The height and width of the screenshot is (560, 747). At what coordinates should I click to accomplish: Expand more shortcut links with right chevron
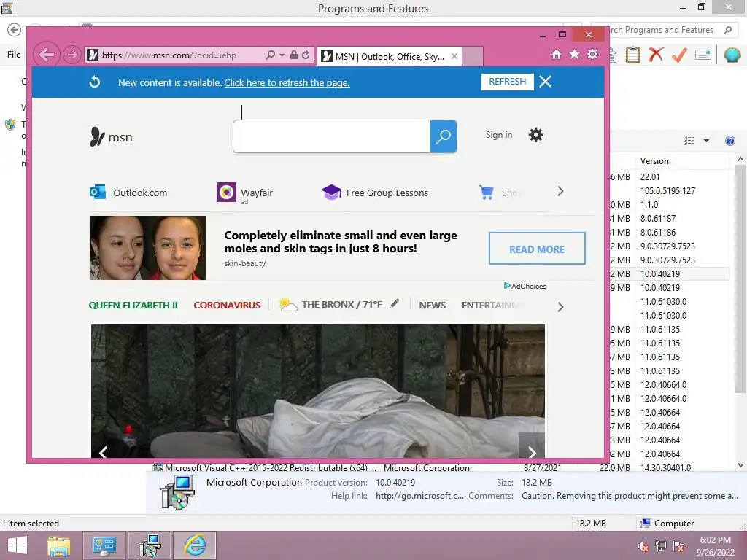tap(560, 192)
